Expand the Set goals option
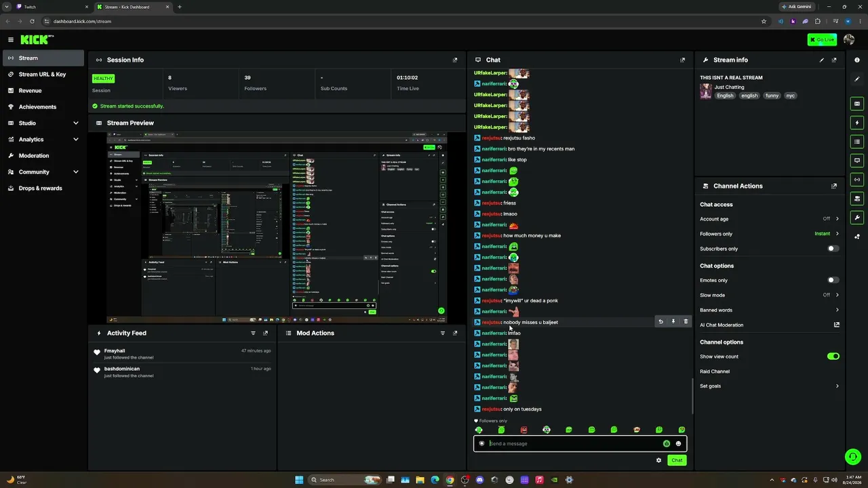 pyautogui.click(x=770, y=386)
